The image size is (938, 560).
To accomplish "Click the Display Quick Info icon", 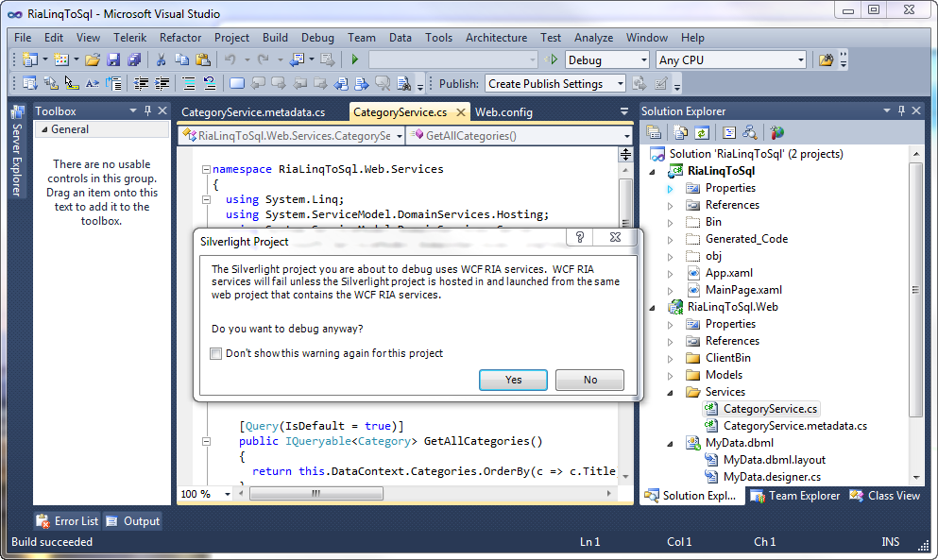I will (x=72, y=84).
